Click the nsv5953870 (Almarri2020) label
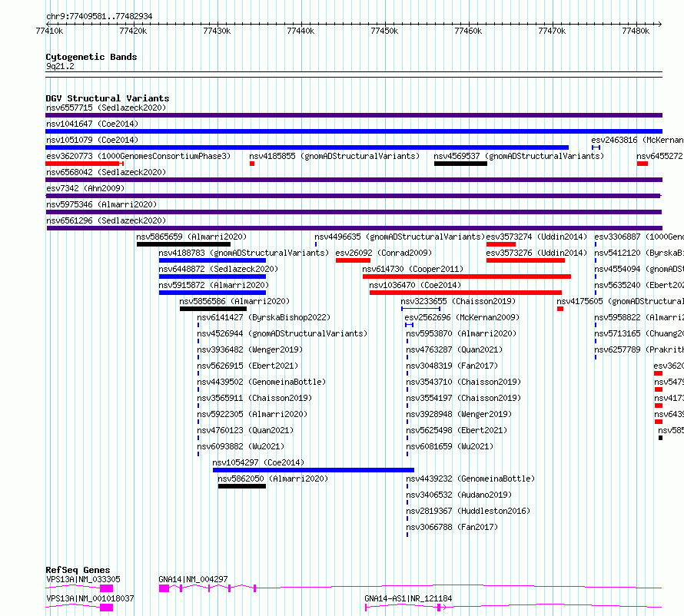The width and height of the screenshot is (684, 616). tap(461, 334)
